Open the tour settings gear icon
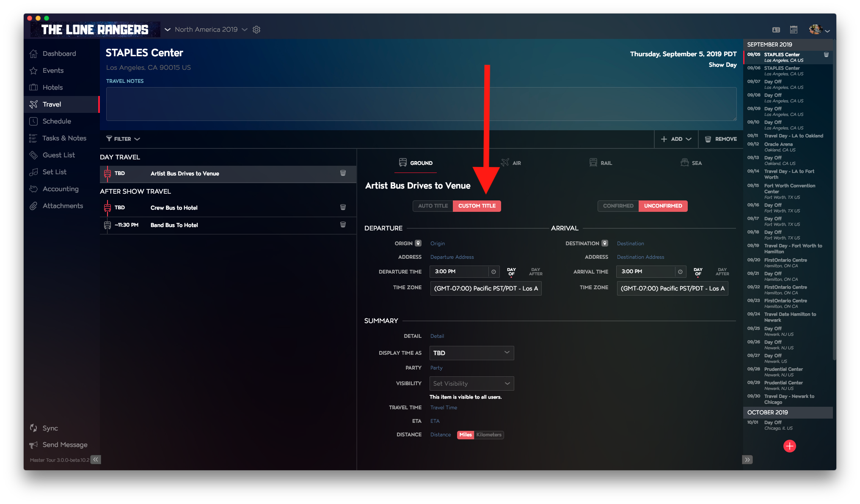Image resolution: width=860 pixels, height=504 pixels. point(256,30)
